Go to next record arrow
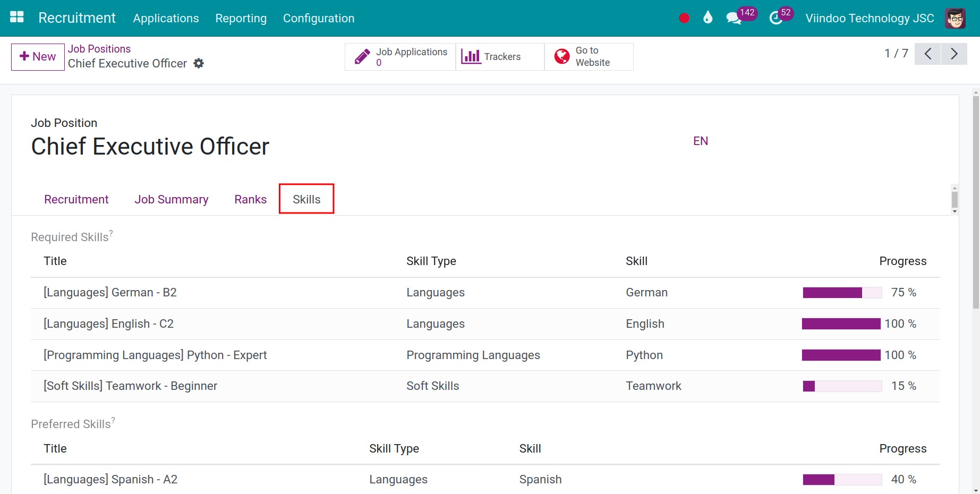 click(x=954, y=54)
